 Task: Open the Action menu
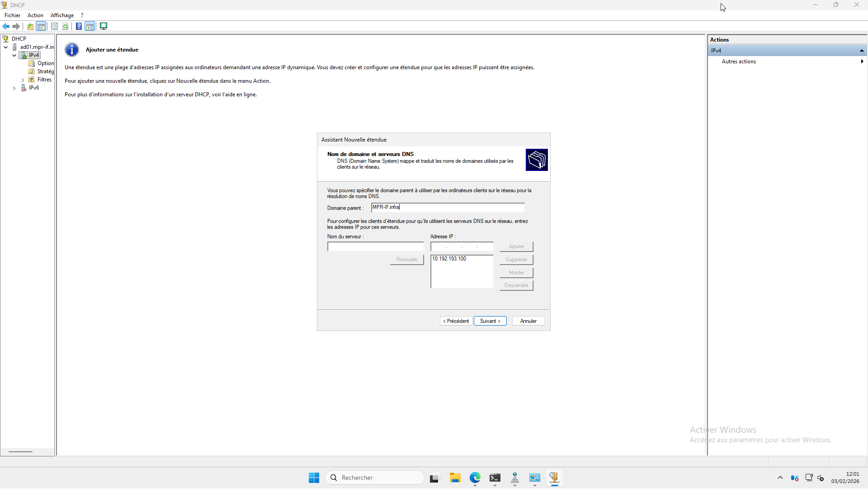pos(35,15)
